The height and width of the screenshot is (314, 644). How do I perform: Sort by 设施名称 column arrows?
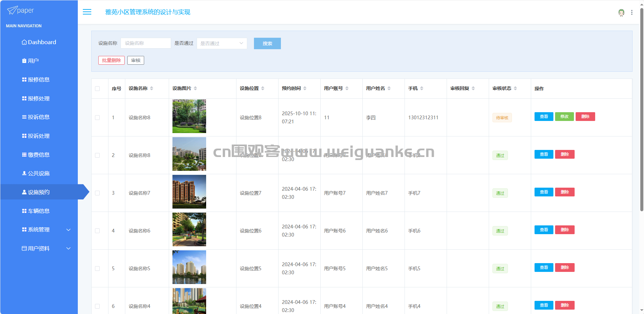152,88
